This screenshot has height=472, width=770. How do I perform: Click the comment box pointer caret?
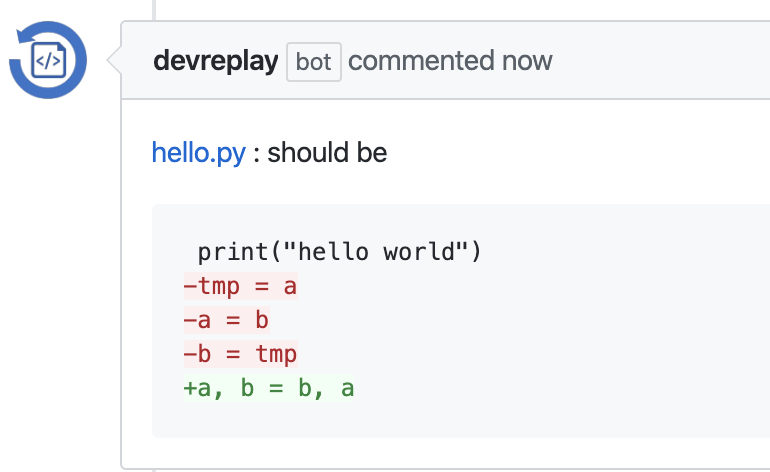(x=114, y=61)
